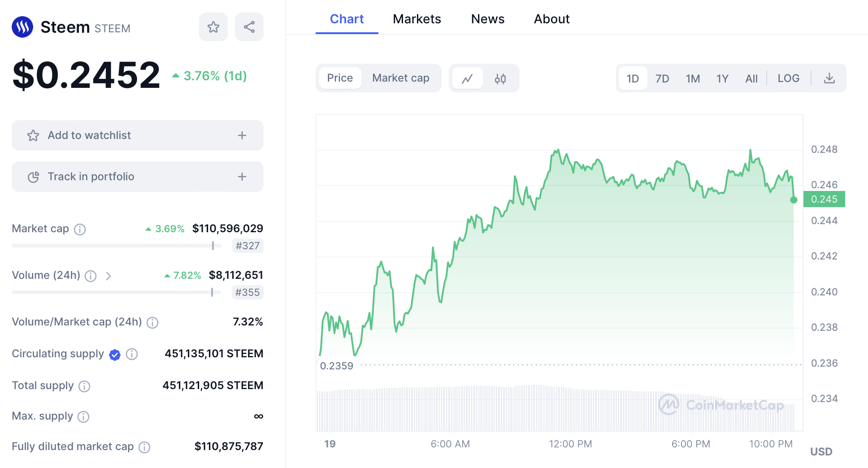Click the share icon button

[249, 27]
